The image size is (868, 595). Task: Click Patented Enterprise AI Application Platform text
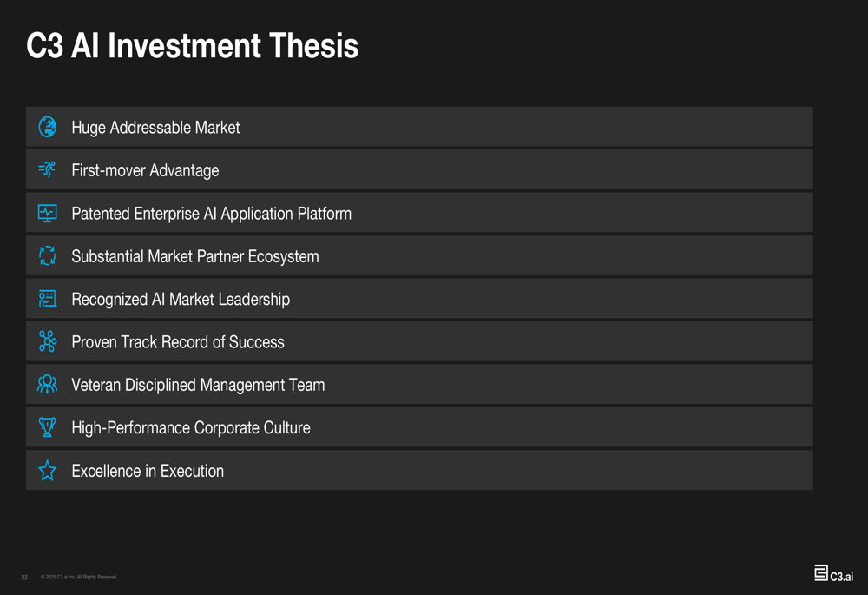pyautogui.click(x=212, y=214)
